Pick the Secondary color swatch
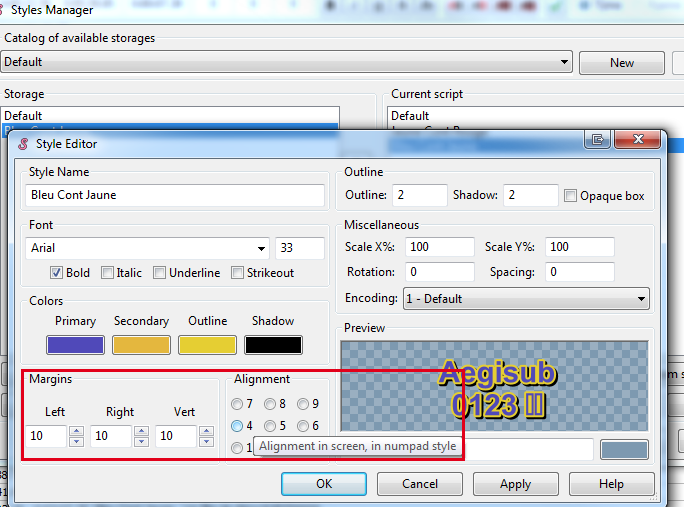 pyautogui.click(x=141, y=345)
